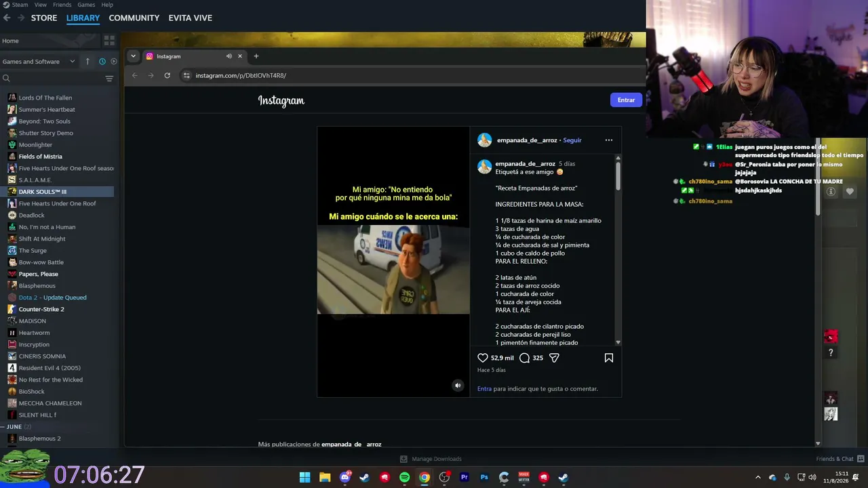Select DARK SOULS III in the library
The width and height of the screenshot is (868, 488).
tap(58, 192)
